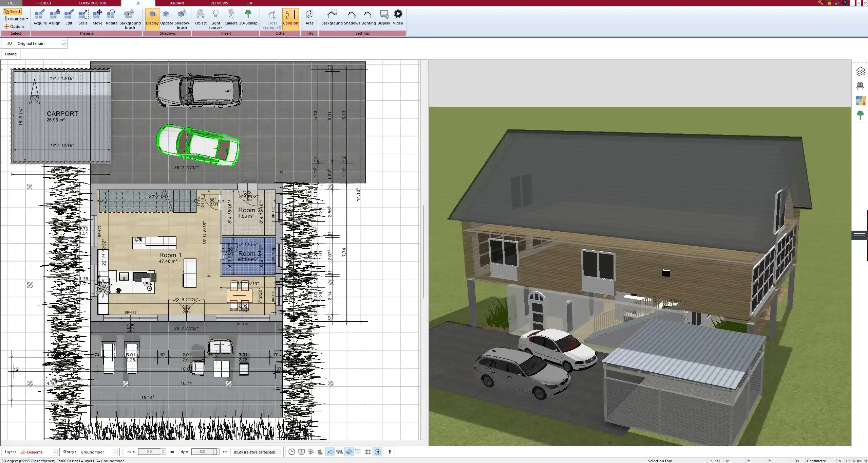Click the dy value input field

(x=202, y=452)
